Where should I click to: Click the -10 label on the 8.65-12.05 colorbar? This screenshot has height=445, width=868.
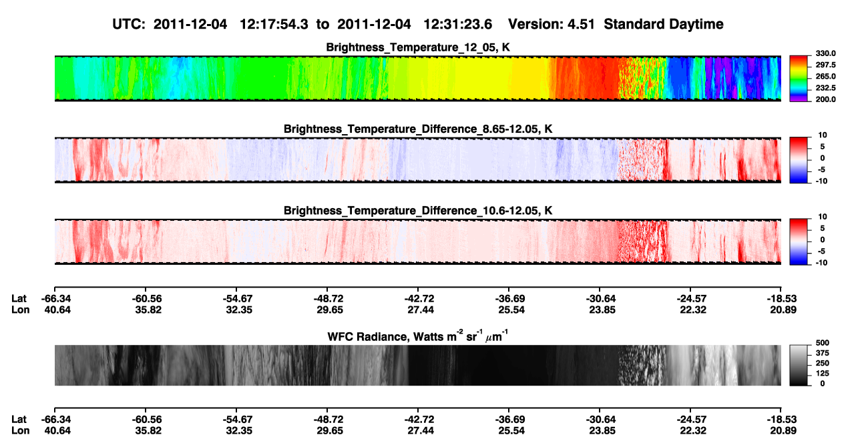click(823, 180)
